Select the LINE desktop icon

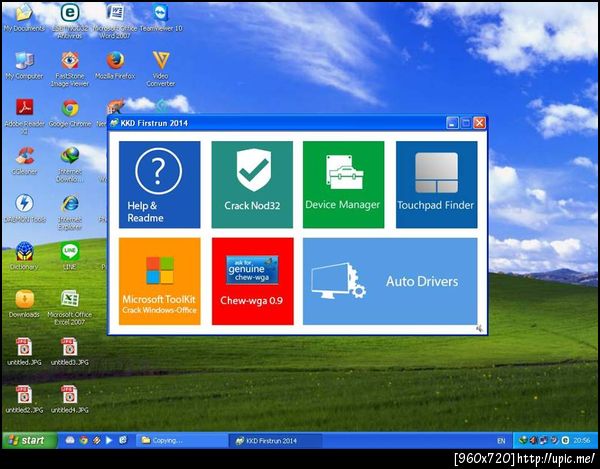(x=70, y=256)
